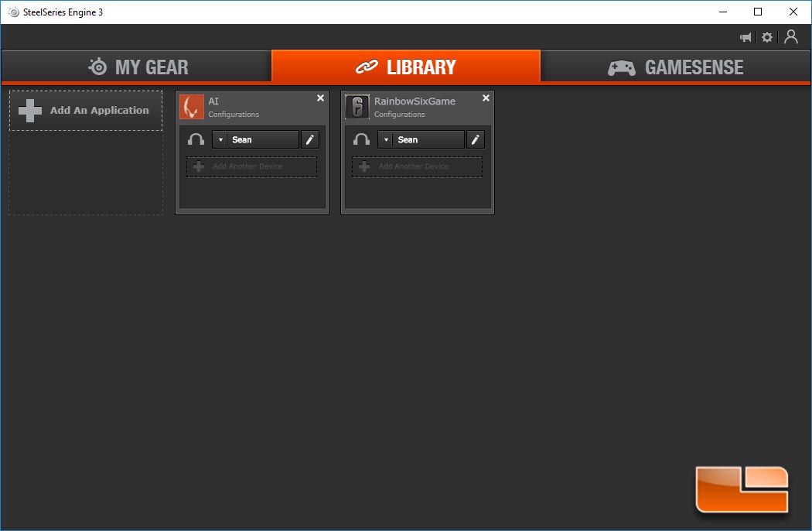Add another device to RainbowSixGame
Screen dimensions: 812x531
point(418,166)
